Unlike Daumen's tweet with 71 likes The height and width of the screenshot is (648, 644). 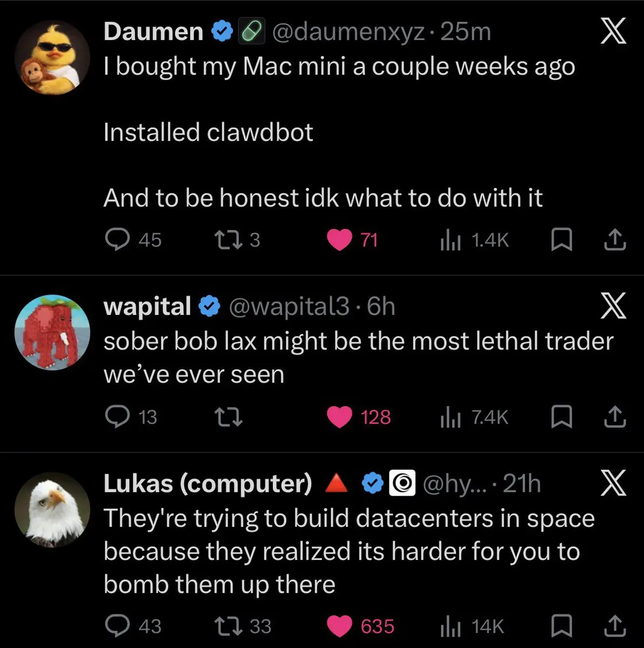pyautogui.click(x=353, y=240)
